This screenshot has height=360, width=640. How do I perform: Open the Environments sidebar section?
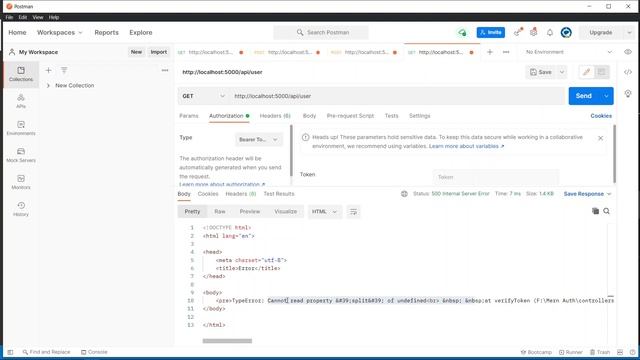tap(21, 128)
